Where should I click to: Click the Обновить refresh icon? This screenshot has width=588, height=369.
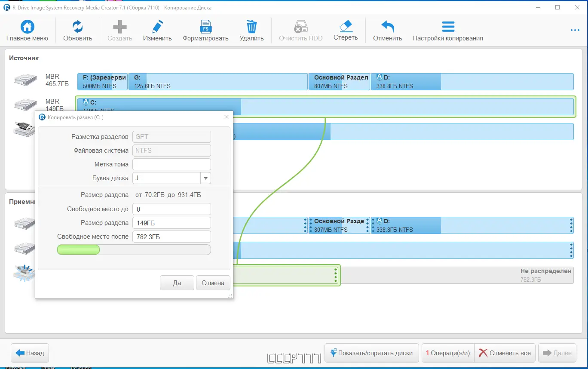(x=78, y=27)
